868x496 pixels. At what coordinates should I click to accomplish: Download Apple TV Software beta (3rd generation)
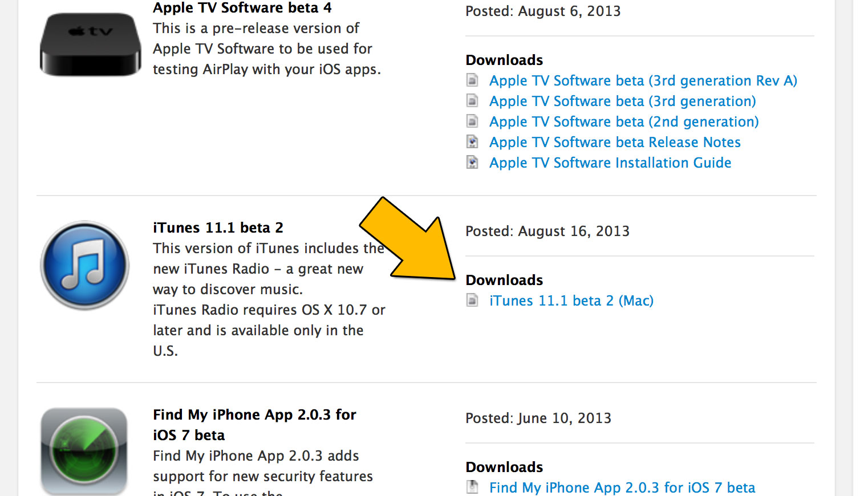(x=622, y=101)
